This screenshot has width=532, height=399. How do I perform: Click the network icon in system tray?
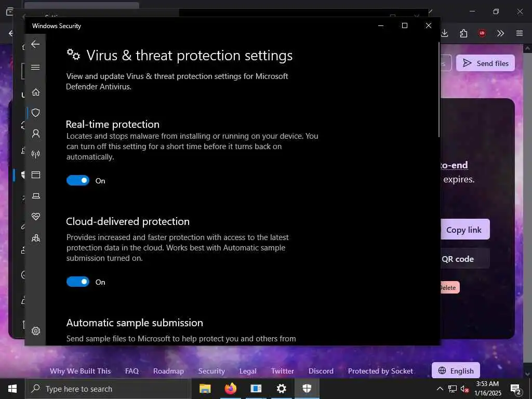tap(453, 389)
